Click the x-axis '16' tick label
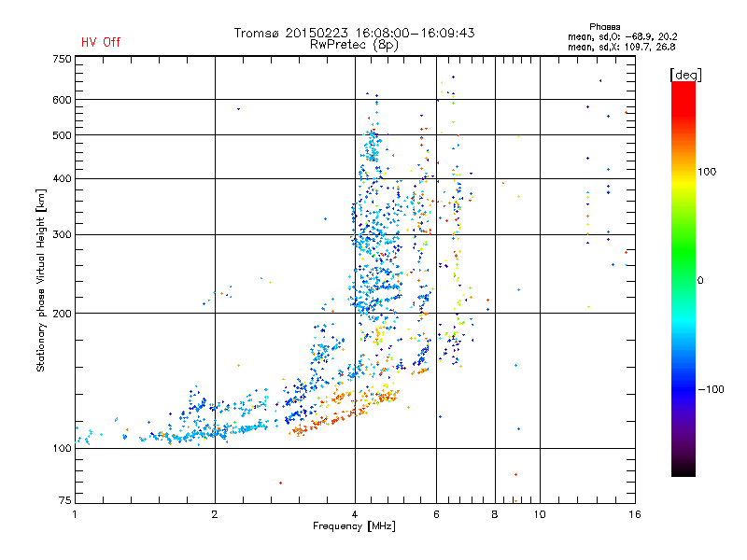This screenshot has height=560, width=747. (x=635, y=514)
